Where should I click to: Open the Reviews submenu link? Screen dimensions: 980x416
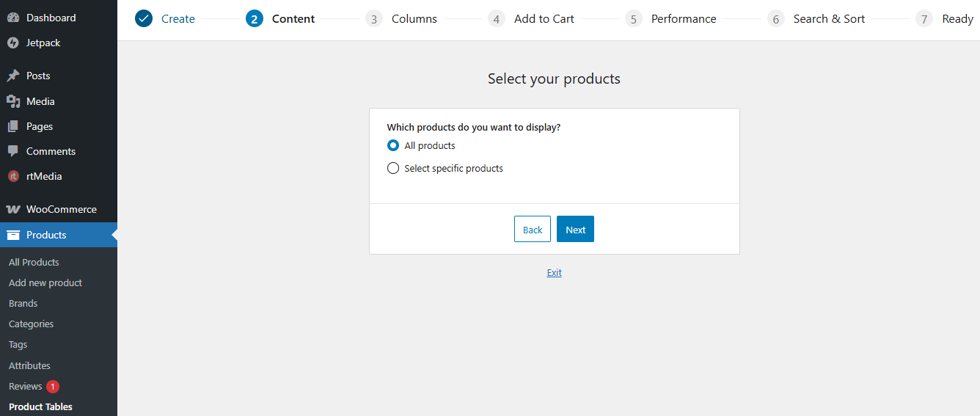click(25, 386)
